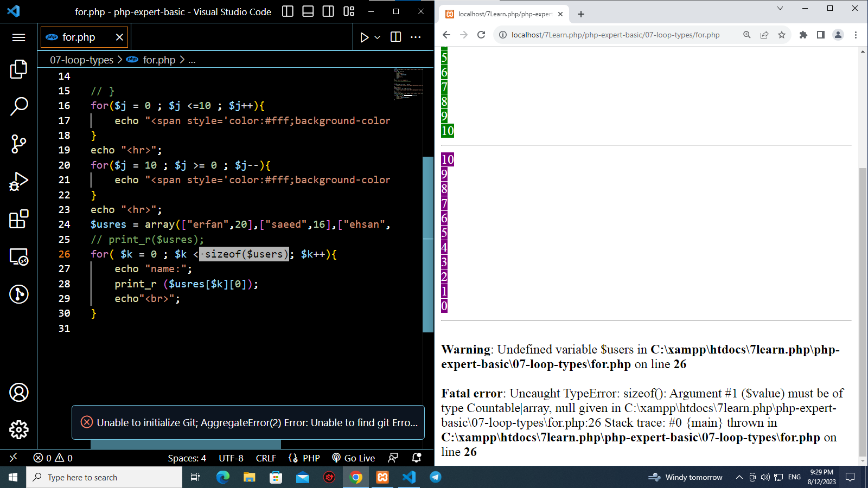This screenshot has height=488, width=868.
Task: Open the Extensions view
Action: [x=18, y=219]
